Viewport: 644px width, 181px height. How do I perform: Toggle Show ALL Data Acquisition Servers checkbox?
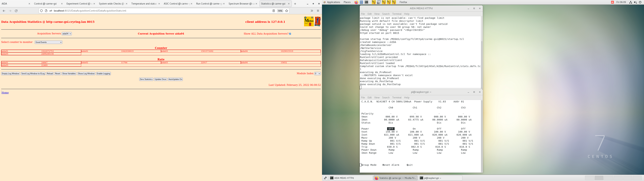290,34
